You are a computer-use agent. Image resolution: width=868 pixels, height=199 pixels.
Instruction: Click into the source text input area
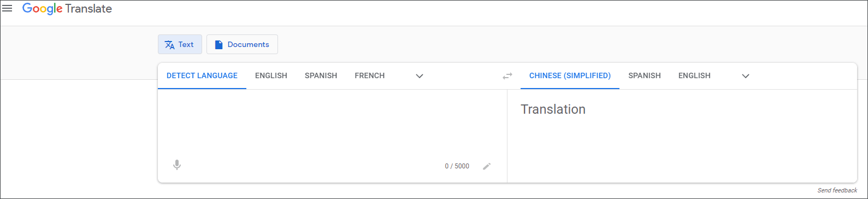(332, 123)
